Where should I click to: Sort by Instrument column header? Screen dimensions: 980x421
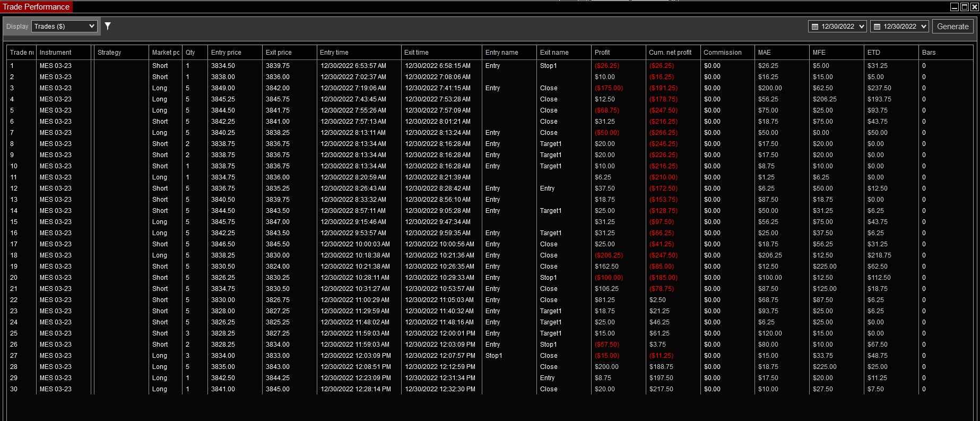[65, 53]
